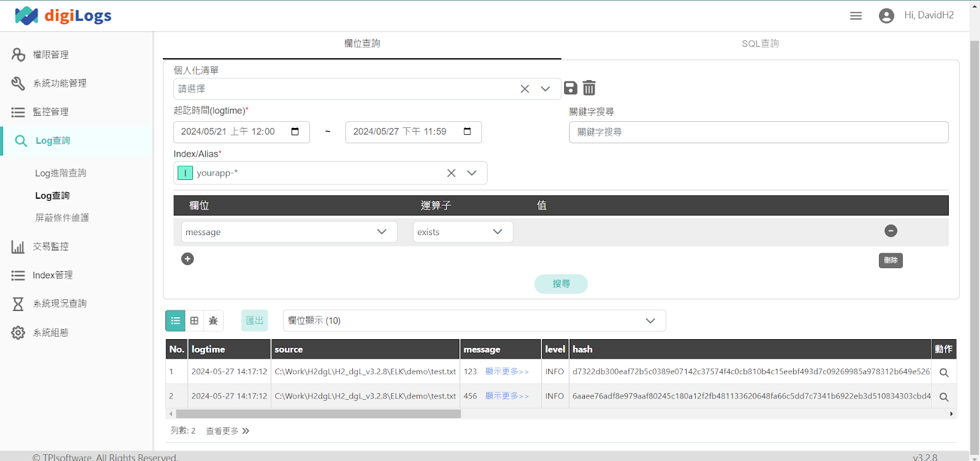Image resolution: width=980 pixels, height=461 pixels.
Task: Open Log進階查詢 submenu item
Action: pyautogui.click(x=61, y=173)
